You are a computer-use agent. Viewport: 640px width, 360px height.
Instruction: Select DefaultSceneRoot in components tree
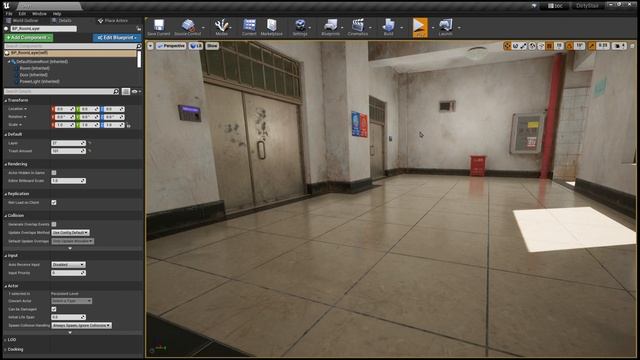pyautogui.click(x=42, y=62)
